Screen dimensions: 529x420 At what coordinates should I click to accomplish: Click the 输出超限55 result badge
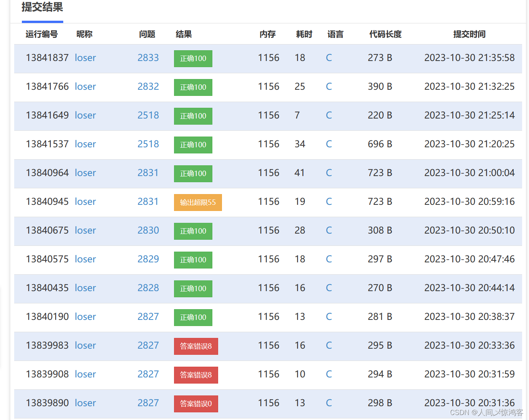pos(198,203)
